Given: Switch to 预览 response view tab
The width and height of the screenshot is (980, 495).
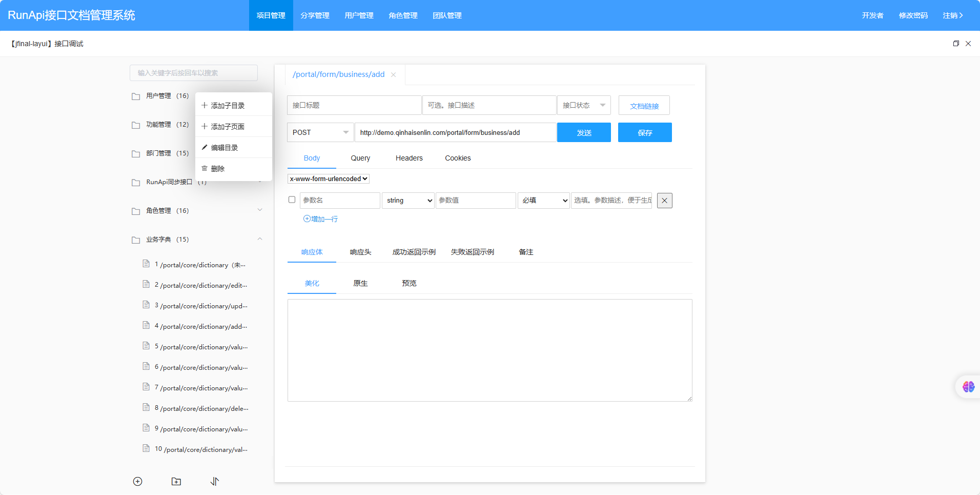Looking at the screenshot, I should tap(409, 283).
